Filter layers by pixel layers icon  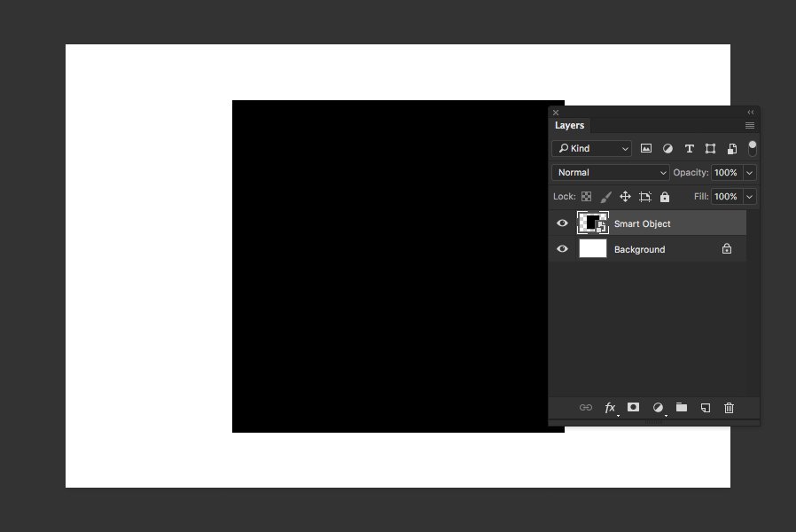pos(645,148)
